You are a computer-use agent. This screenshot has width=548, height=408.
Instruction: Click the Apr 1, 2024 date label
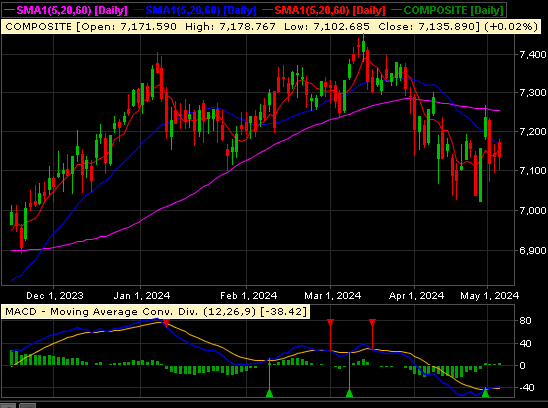[x=416, y=296]
